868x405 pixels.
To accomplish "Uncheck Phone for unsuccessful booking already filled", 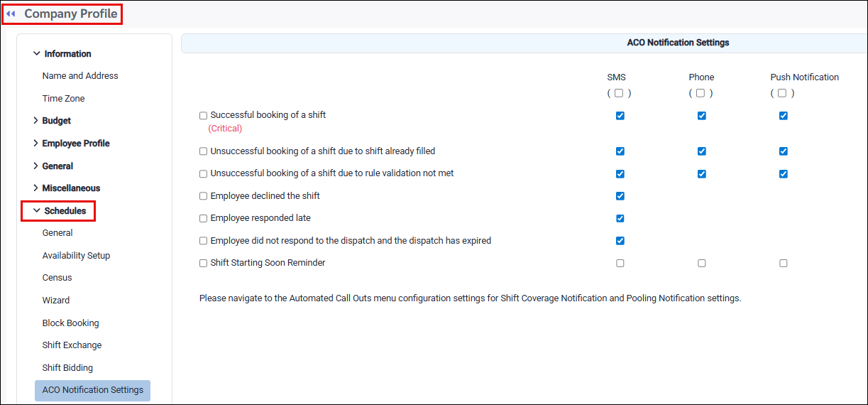I will 702,151.
